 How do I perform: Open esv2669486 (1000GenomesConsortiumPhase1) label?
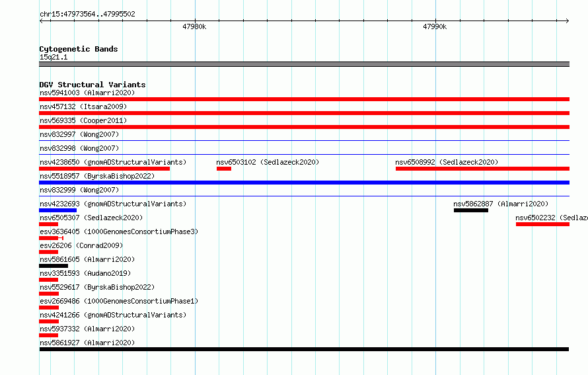[x=119, y=301]
